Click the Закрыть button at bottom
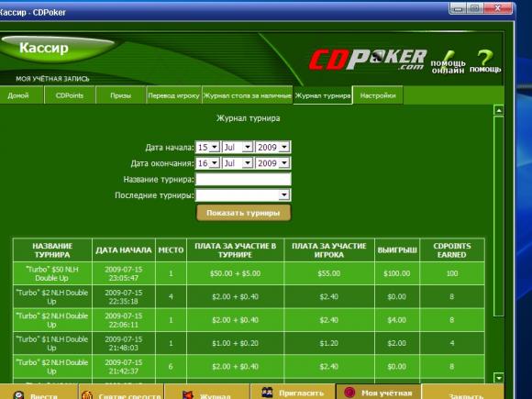Screen dimensions: 532x399 (463, 393)
